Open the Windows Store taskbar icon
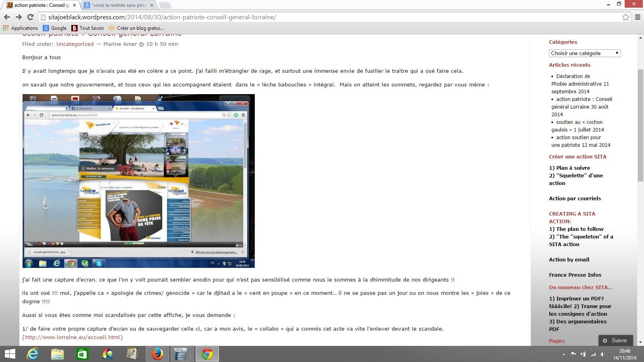Image resolution: width=644 pixels, height=362 pixels. (83, 354)
